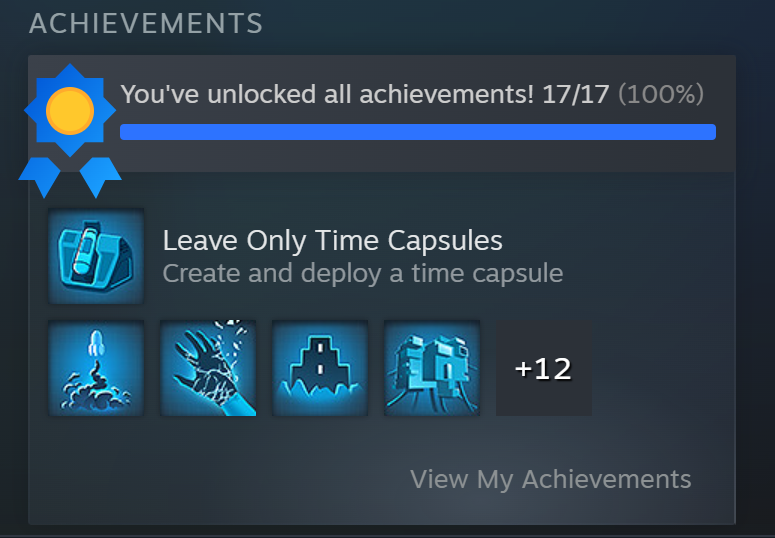Viewport: 775px width, 538px height.
Task: Click the 'You've unlocked all achievements!' text
Action: click(x=327, y=93)
